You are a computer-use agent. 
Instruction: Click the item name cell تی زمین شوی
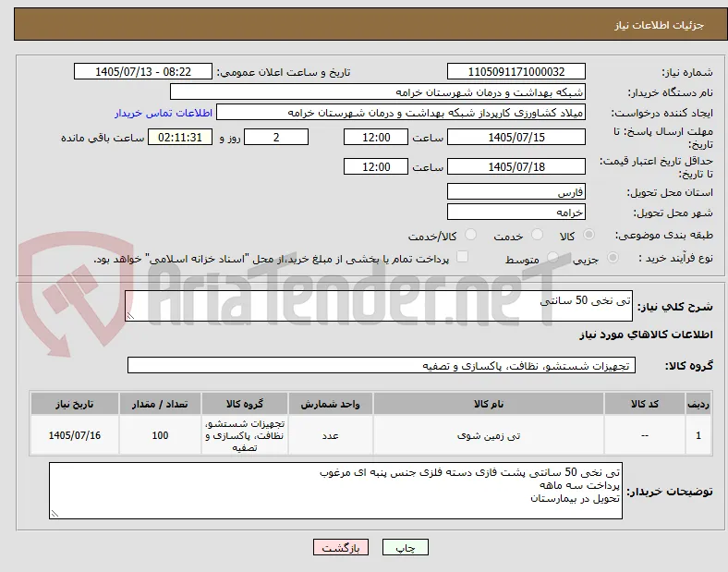click(x=489, y=435)
